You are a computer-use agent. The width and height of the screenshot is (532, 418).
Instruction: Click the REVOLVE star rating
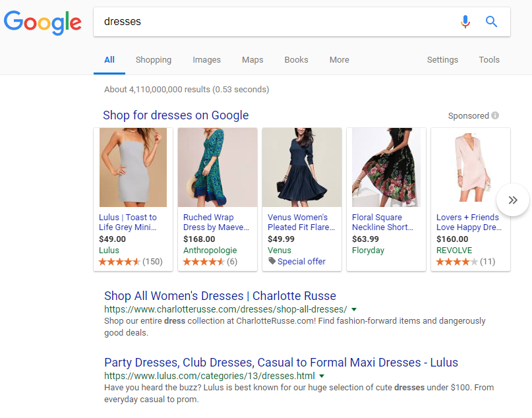click(457, 262)
